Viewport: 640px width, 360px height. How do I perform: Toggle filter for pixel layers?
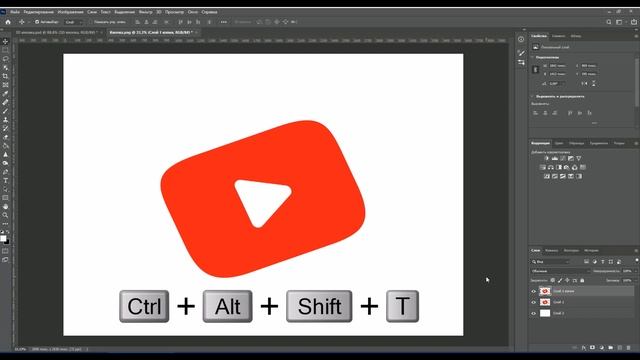pos(587,262)
